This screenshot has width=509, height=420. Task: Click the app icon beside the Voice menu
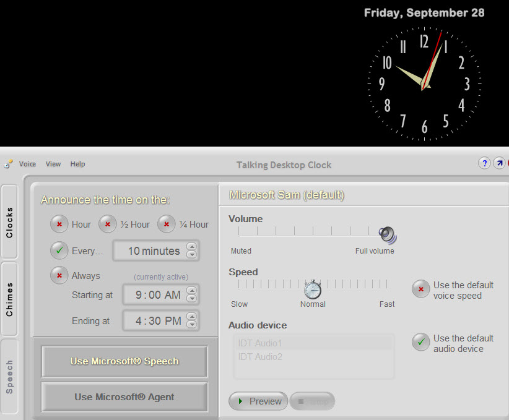point(9,164)
